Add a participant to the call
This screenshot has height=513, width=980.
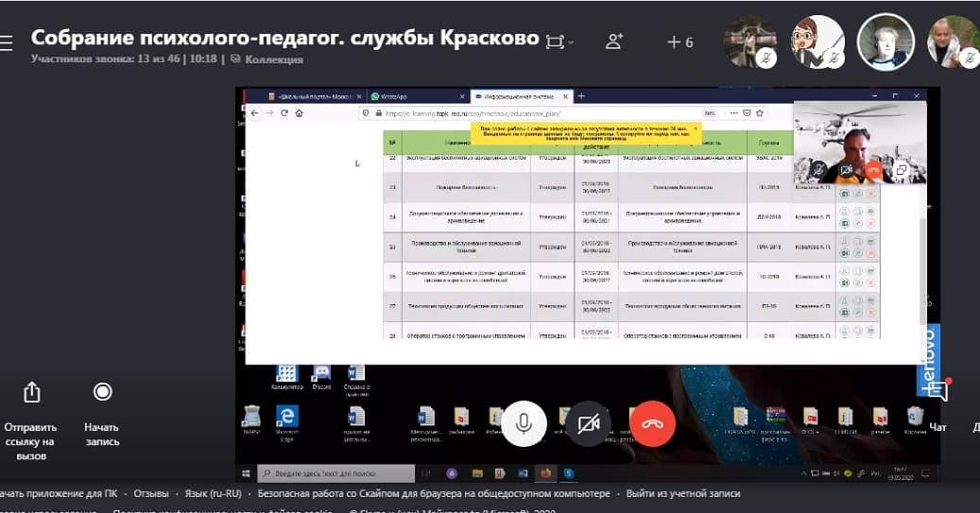(x=614, y=42)
